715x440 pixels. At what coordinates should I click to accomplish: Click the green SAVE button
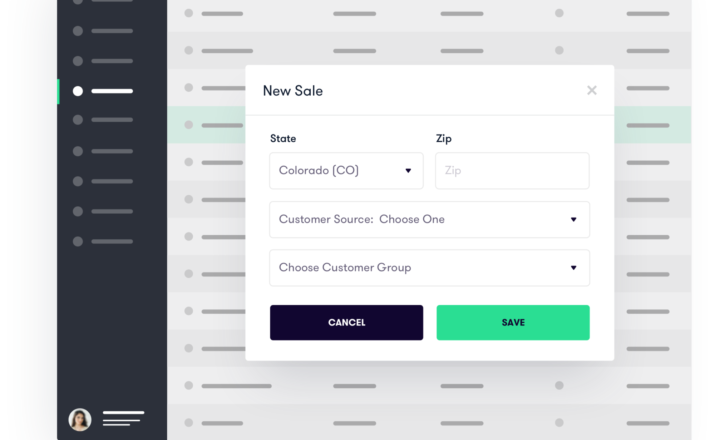[513, 322]
